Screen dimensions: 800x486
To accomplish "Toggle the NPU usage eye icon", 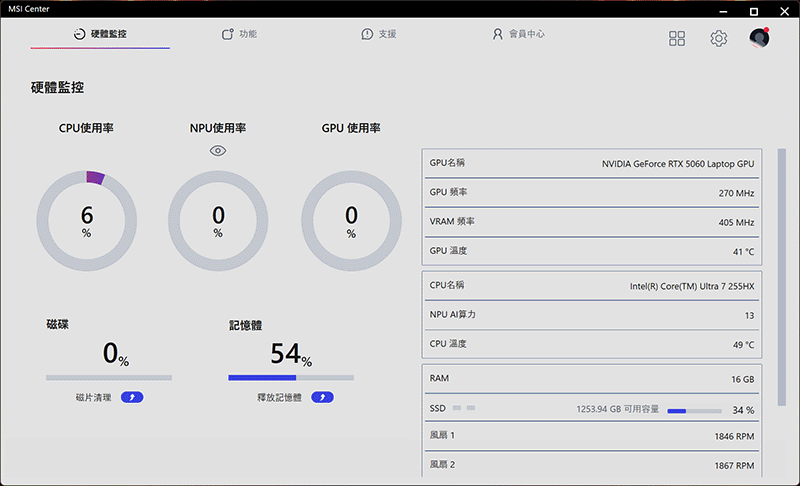I will click(x=218, y=150).
